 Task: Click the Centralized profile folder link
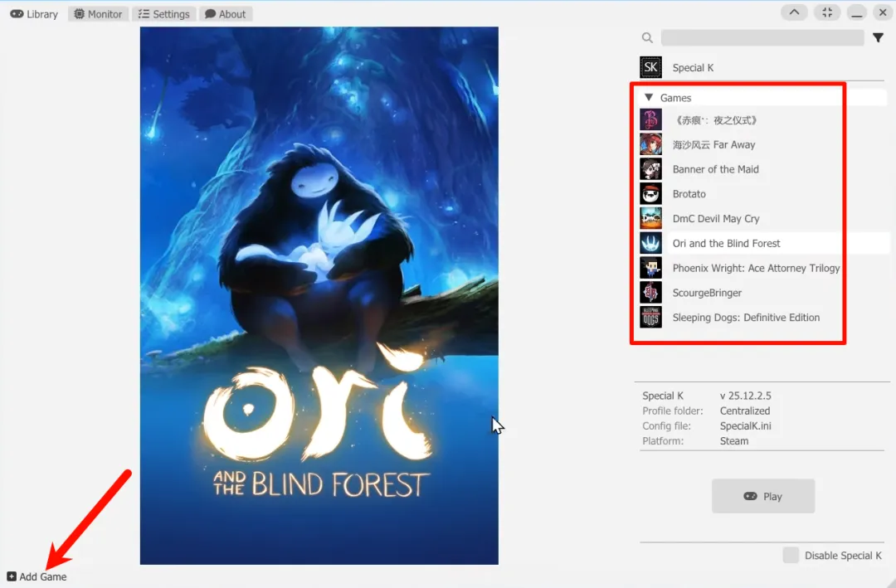pyautogui.click(x=744, y=411)
